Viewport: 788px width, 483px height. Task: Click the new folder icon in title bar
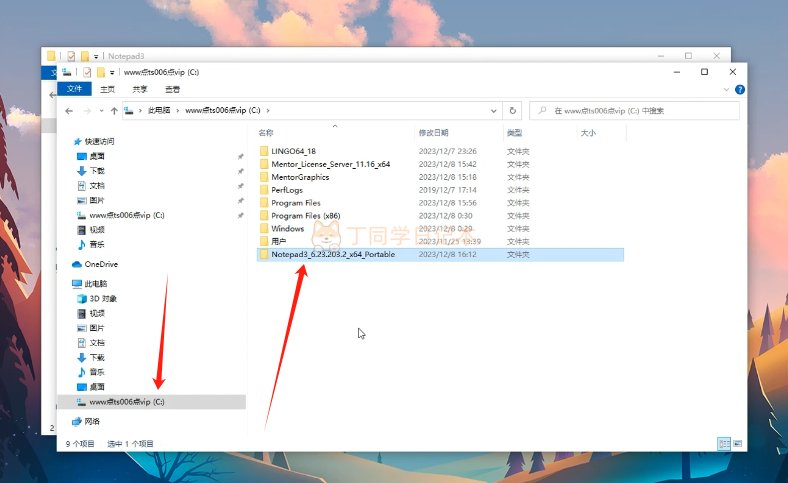(101, 72)
